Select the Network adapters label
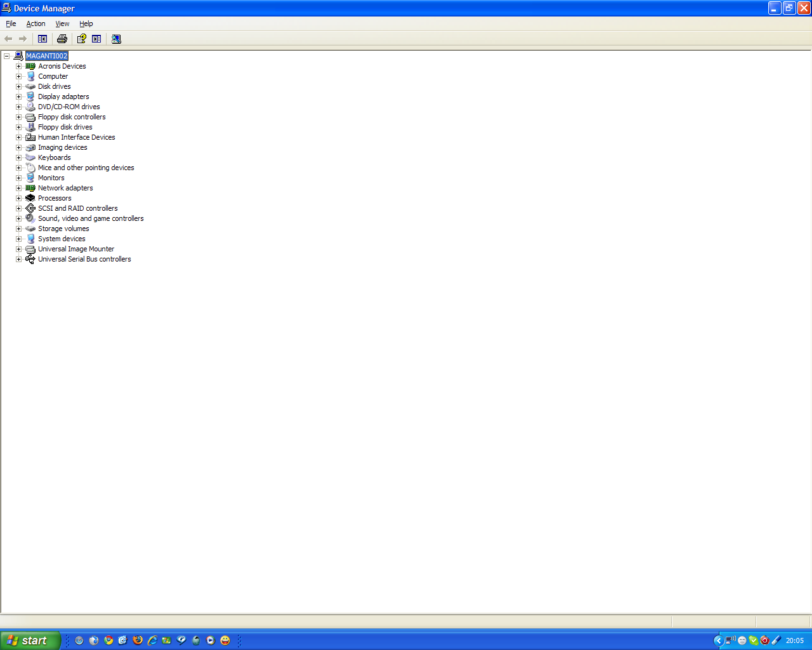The height and width of the screenshot is (650, 812). click(x=65, y=188)
